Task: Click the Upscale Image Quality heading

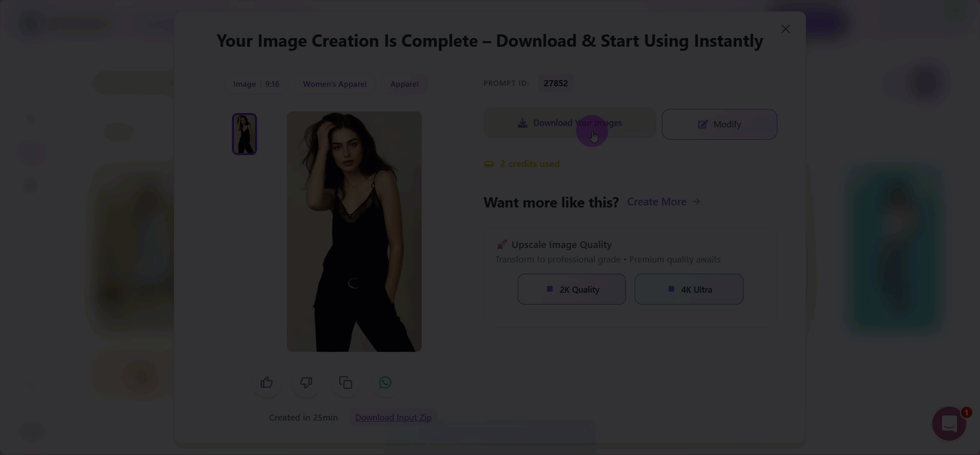Action: 561,245
